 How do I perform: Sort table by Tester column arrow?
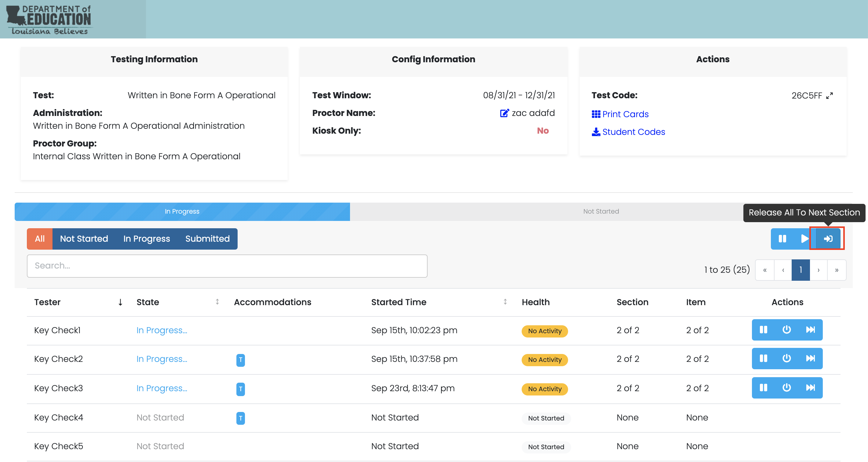point(120,302)
